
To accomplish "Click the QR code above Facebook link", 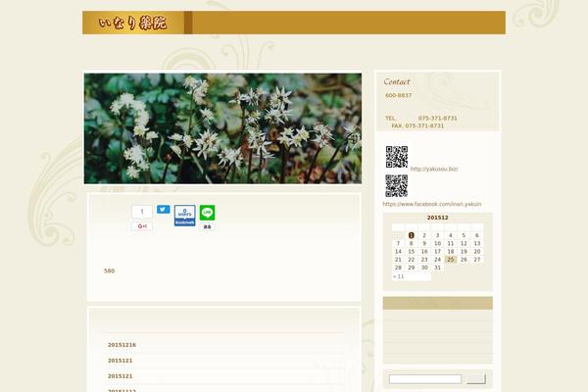I will click(x=396, y=185).
